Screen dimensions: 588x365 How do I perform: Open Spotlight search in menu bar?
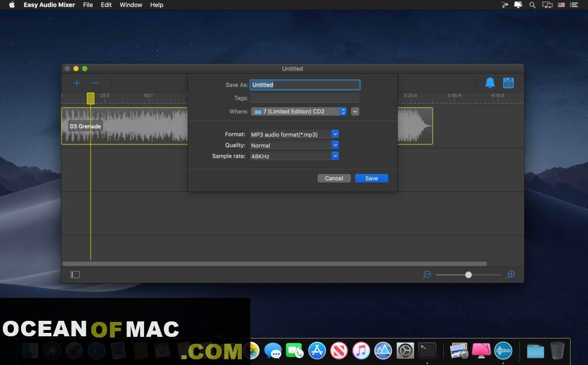click(532, 5)
